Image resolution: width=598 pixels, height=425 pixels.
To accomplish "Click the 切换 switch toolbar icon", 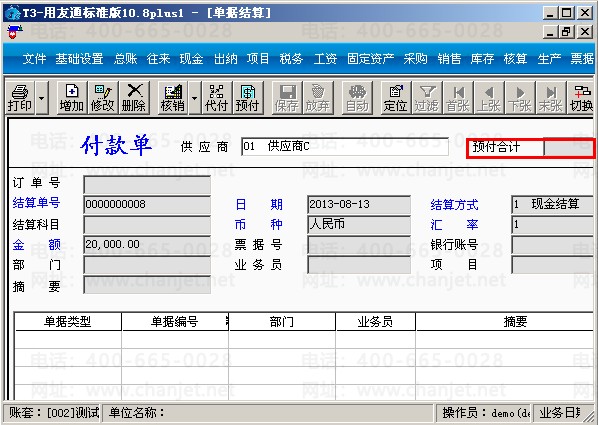I will point(581,98).
